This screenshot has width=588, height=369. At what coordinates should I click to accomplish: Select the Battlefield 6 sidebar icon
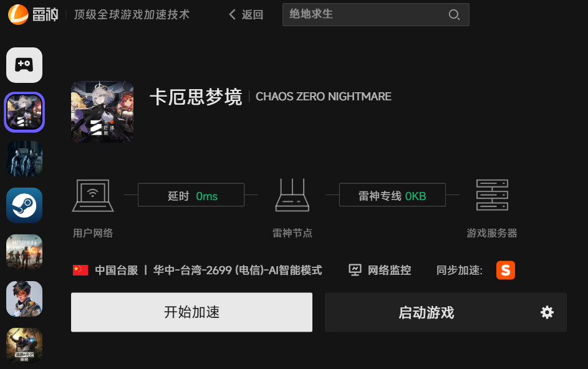24,252
